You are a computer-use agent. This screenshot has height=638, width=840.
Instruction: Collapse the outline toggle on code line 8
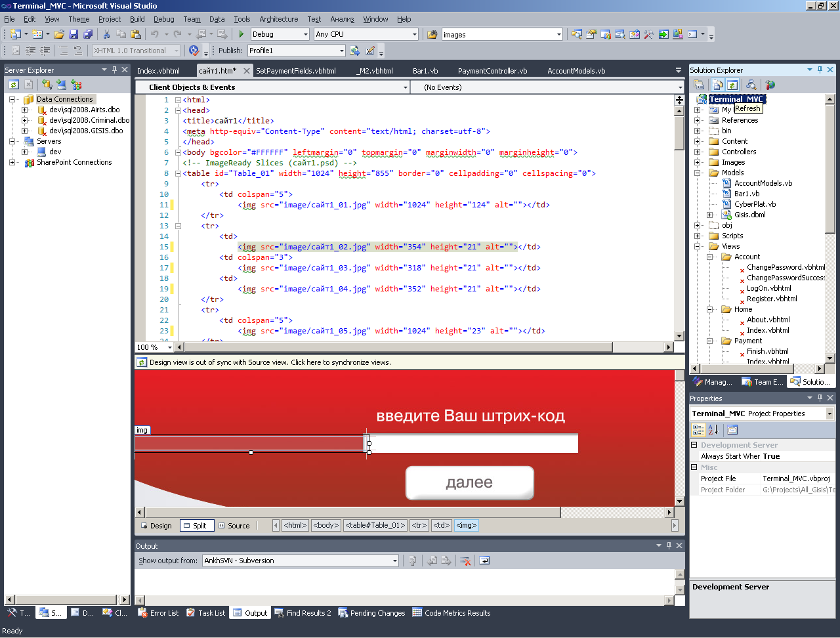(177, 173)
